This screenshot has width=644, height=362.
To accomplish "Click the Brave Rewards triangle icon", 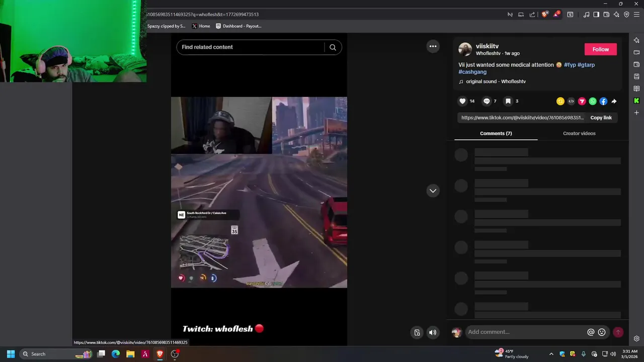I will click(x=556, y=15).
